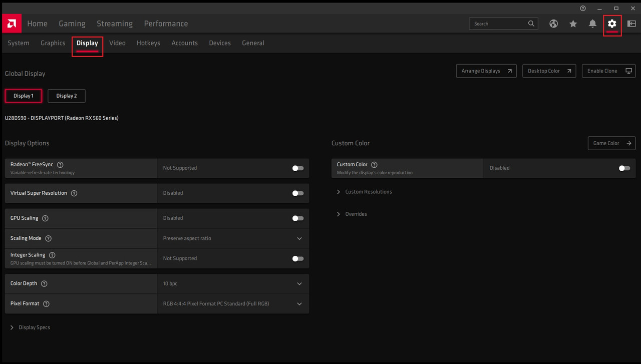This screenshot has height=364, width=641.
Task: Switch to General settings tab
Action: [253, 43]
